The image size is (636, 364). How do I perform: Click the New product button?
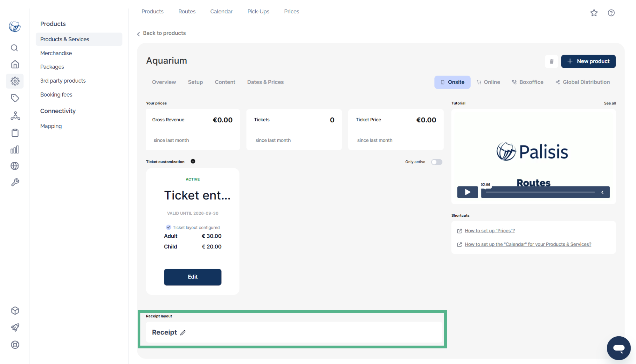[588, 61]
